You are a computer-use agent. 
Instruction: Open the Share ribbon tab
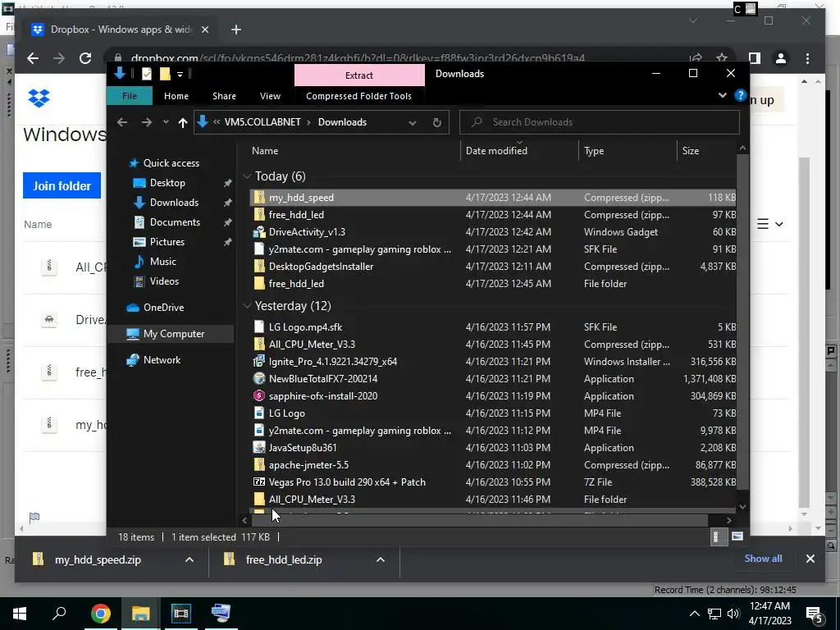pos(224,96)
